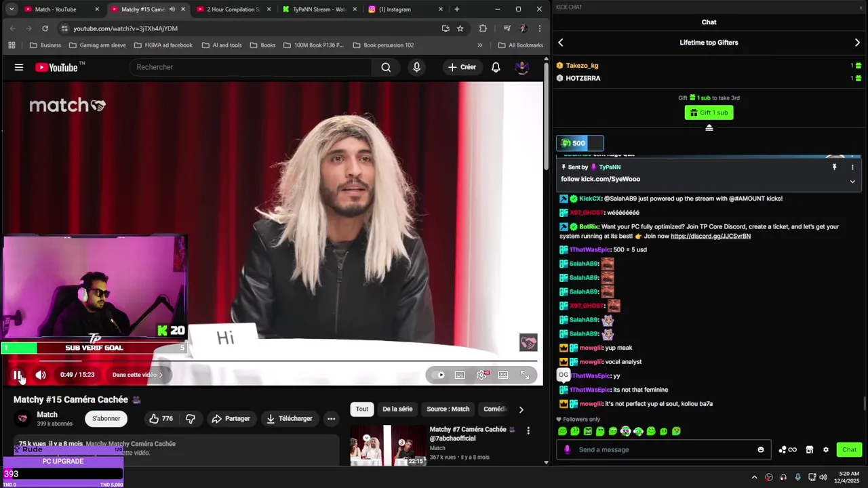
Task: Mute the Matchy #15 tab audio
Action: tap(172, 9)
